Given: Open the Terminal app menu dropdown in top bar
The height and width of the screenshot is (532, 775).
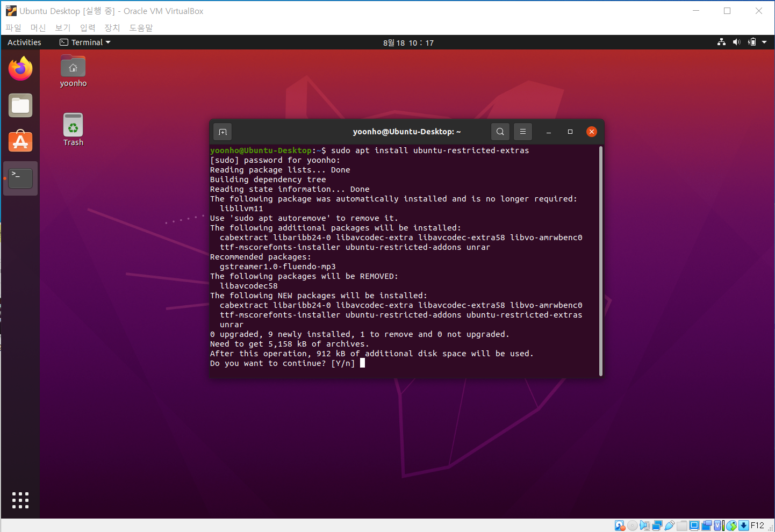Looking at the screenshot, I should tap(85, 42).
